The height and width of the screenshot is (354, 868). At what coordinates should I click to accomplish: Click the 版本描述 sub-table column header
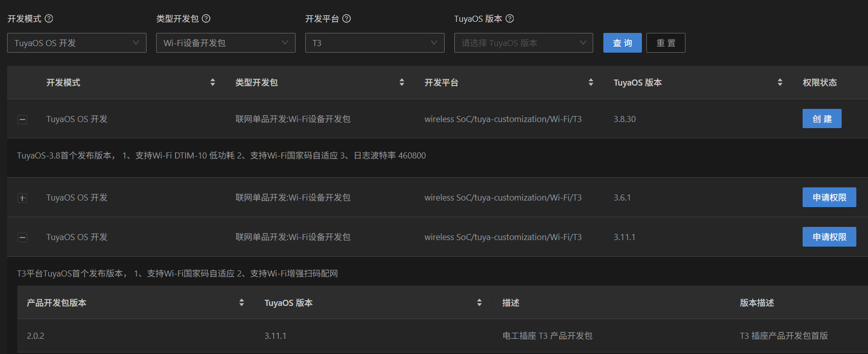coord(757,303)
